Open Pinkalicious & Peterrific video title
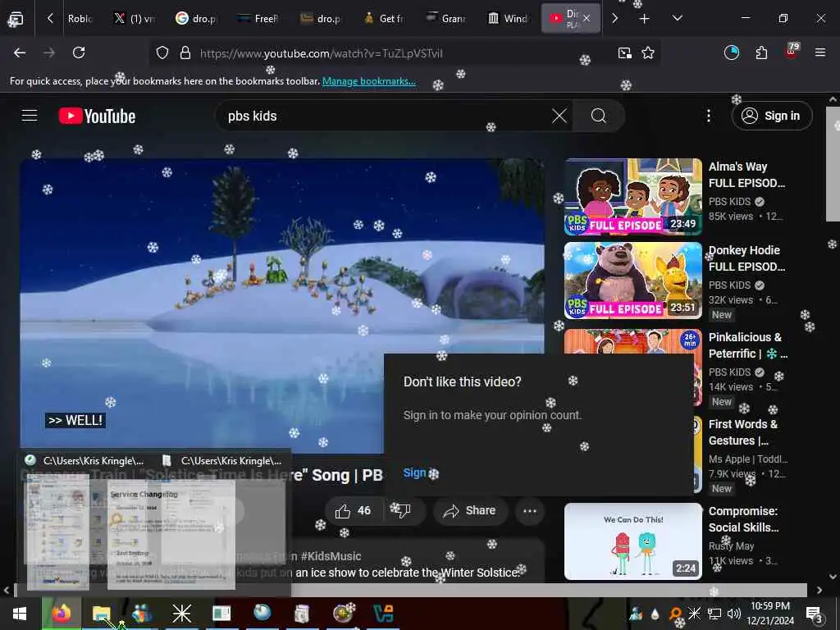Image resolution: width=840 pixels, height=630 pixels. tap(748, 345)
